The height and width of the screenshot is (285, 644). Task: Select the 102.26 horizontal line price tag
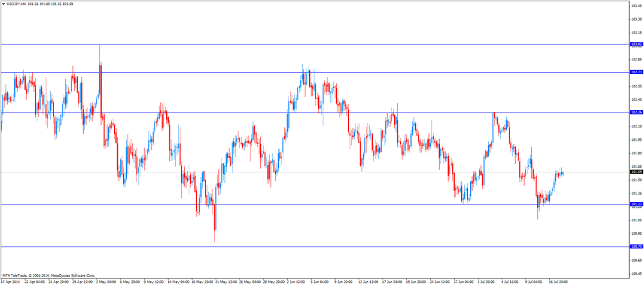[636, 112]
